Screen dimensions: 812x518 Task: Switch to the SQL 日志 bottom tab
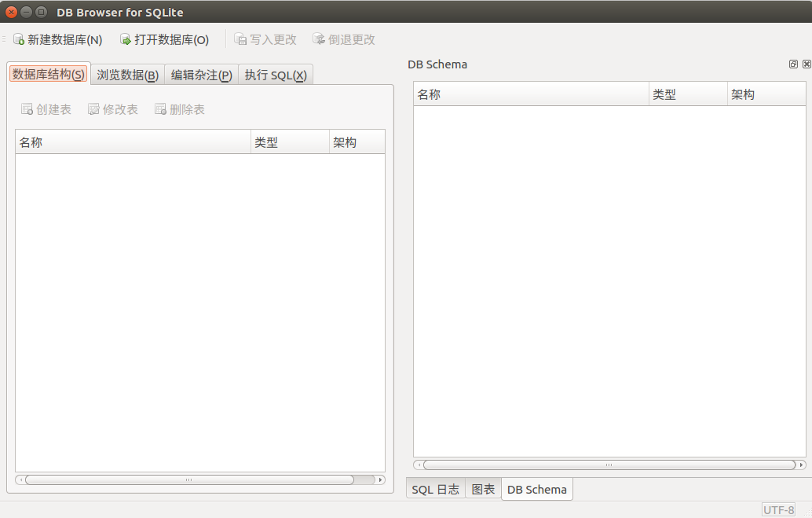[436, 489]
